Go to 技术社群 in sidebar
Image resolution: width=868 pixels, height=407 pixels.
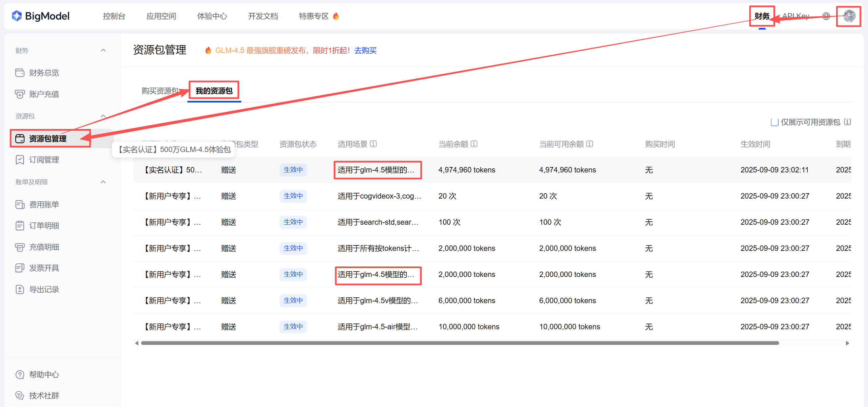click(44, 395)
